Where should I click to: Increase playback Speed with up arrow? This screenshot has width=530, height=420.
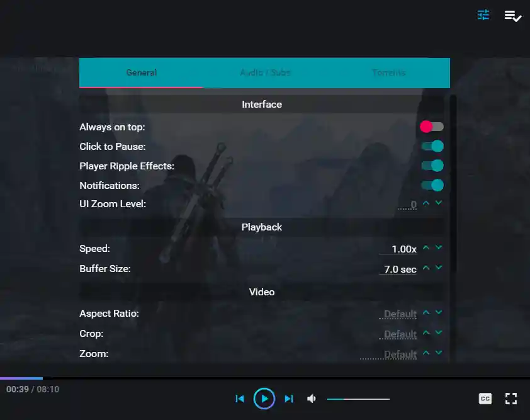pos(426,248)
